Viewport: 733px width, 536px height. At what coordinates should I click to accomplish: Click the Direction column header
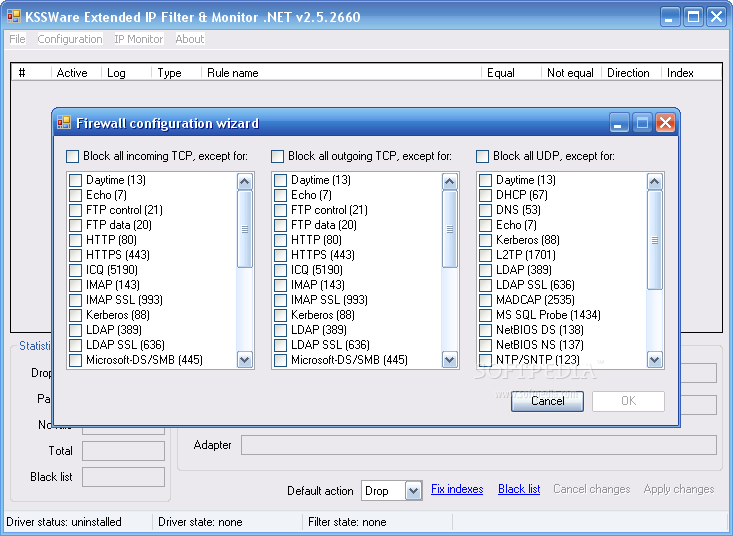click(631, 73)
